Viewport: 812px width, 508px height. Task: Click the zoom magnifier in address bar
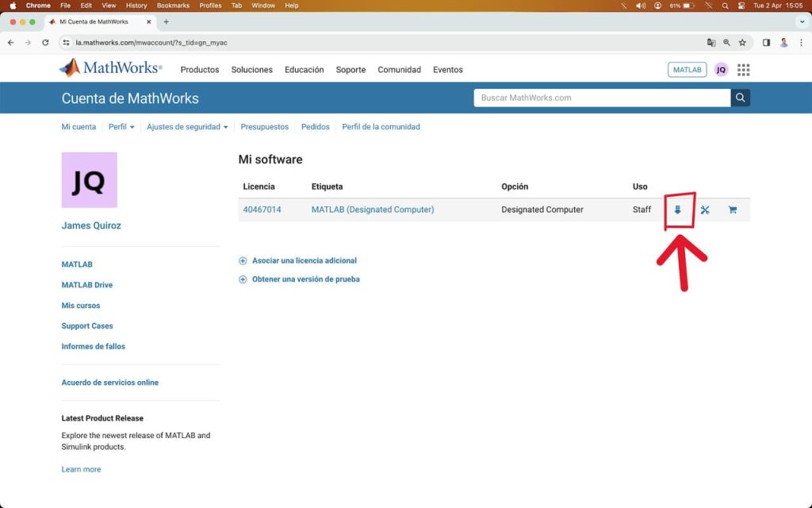click(726, 43)
